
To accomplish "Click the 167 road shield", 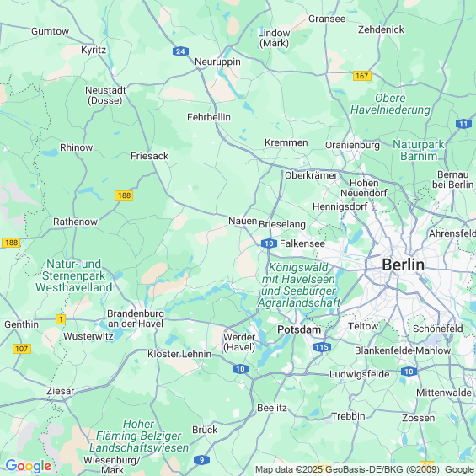I will click(362, 76).
